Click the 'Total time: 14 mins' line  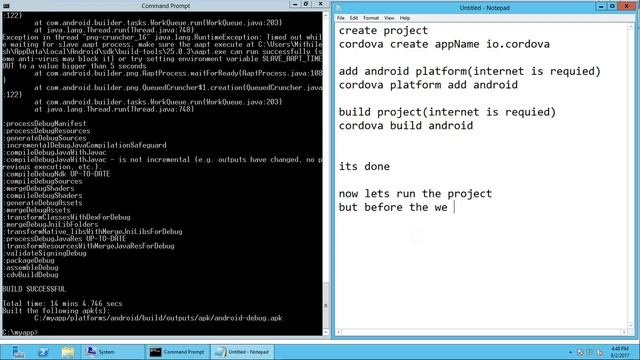(62, 303)
